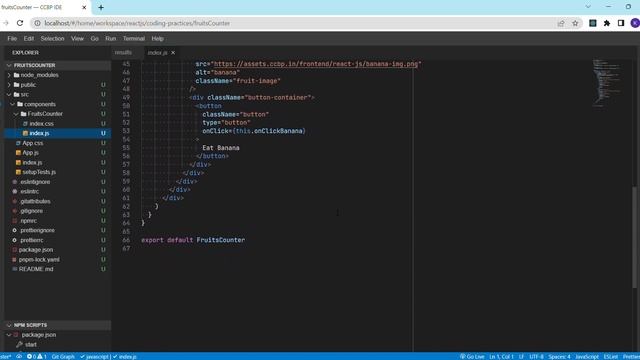The height and width of the screenshot is (360, 640).
Task: Run the start npm script
Action: pos(31,344)
